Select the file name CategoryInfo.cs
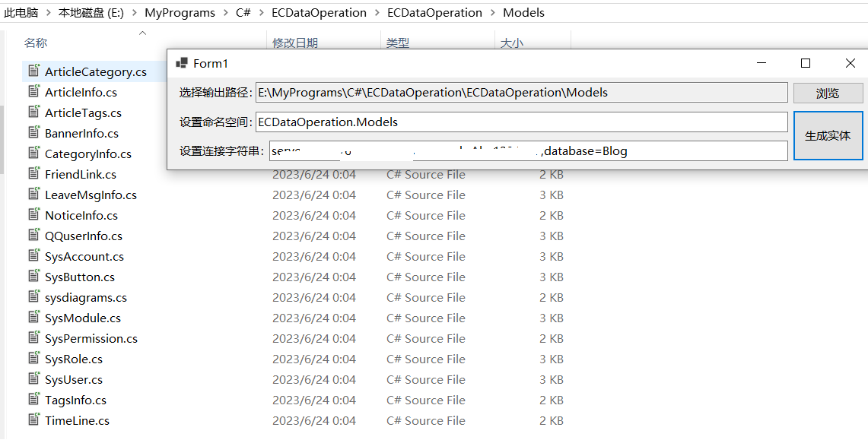The height and width of the screenshot is (440, 868). pos(88,154)
